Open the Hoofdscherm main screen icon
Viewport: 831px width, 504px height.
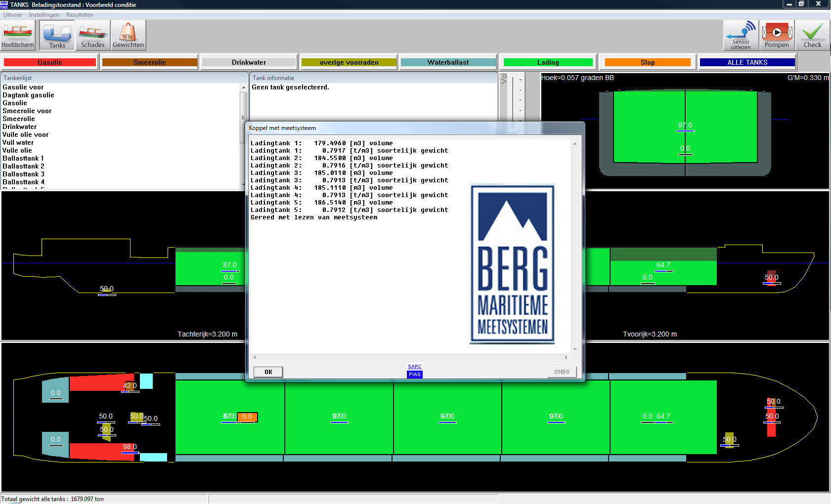(x=18, y=35)
